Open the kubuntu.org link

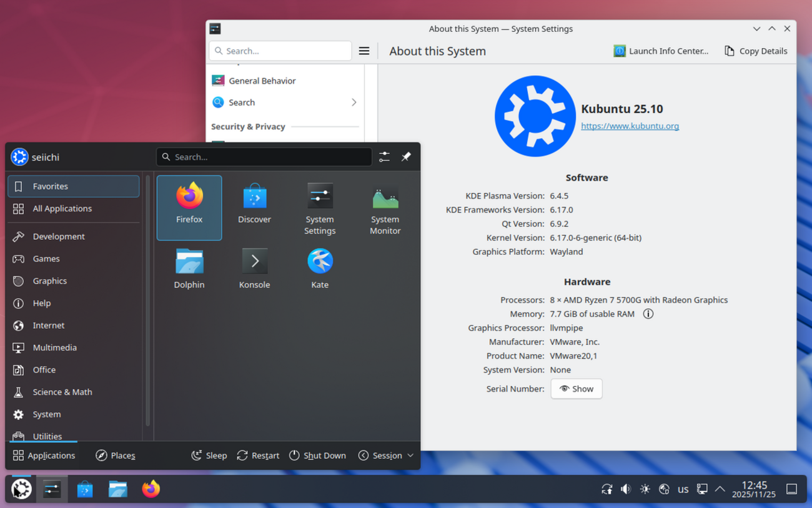click(x=630, y=126)
